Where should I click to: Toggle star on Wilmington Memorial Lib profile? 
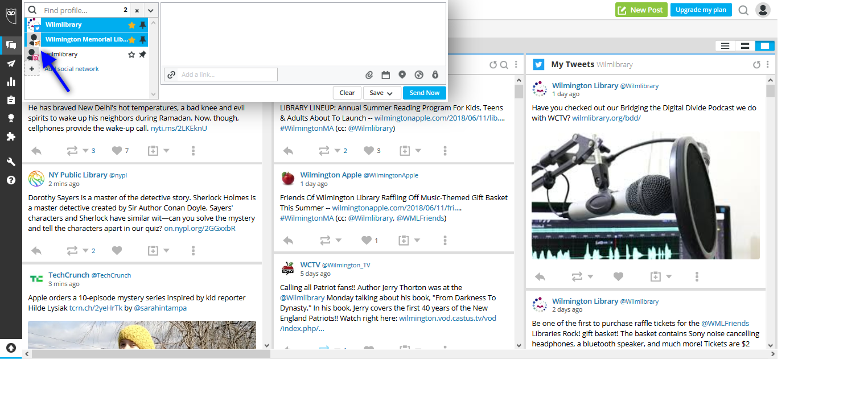click(131, 40)
